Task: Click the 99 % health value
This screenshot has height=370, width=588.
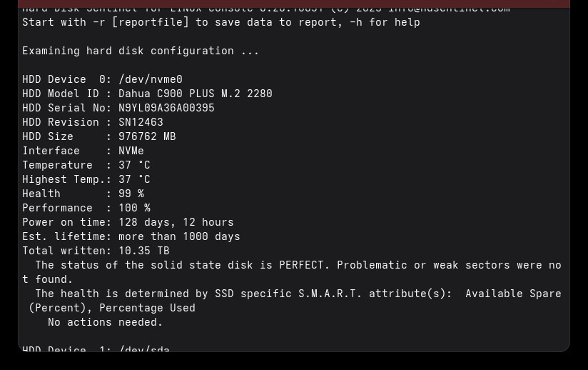Action: 131,194
